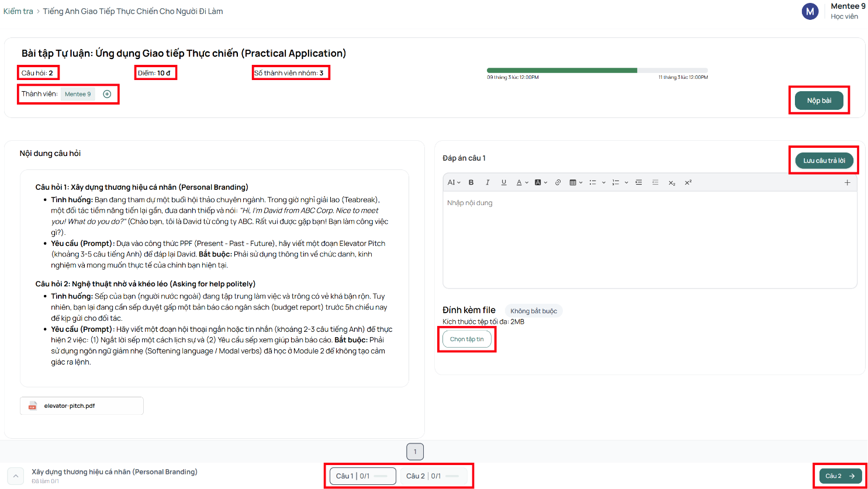Open the font size dropdown in the editor
This screenshot has width=868, height=489.
tap(454, 182)
